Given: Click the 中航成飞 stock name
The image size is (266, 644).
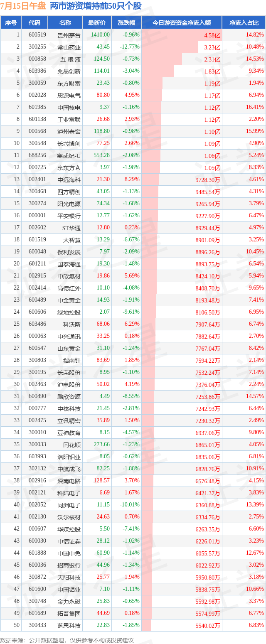Looking at the screenshot, I should click(x=69, y=469).
